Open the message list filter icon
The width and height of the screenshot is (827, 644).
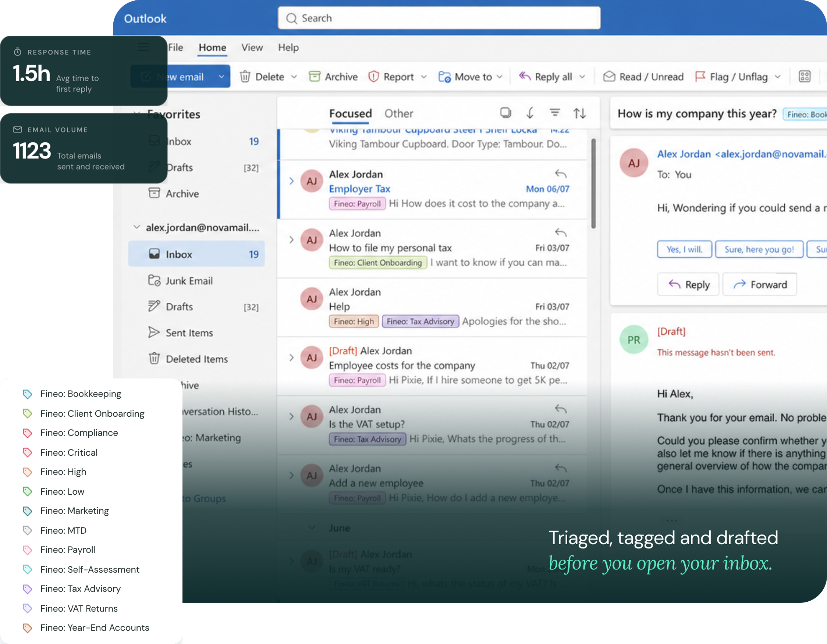pos(554,113)
